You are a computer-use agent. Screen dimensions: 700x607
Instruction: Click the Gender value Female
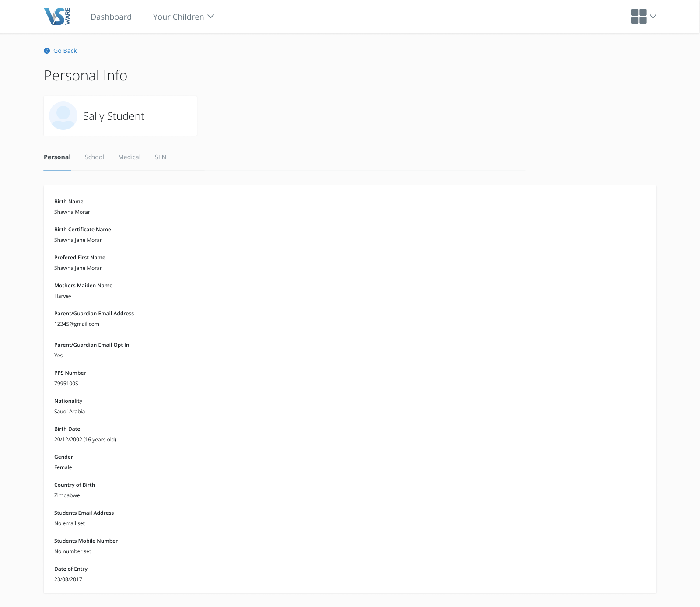[63, 467]
